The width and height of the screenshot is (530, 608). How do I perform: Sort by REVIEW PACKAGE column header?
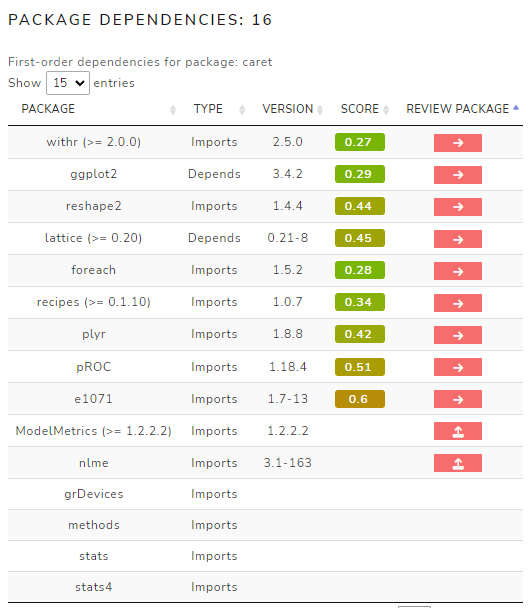coord(457,109)
